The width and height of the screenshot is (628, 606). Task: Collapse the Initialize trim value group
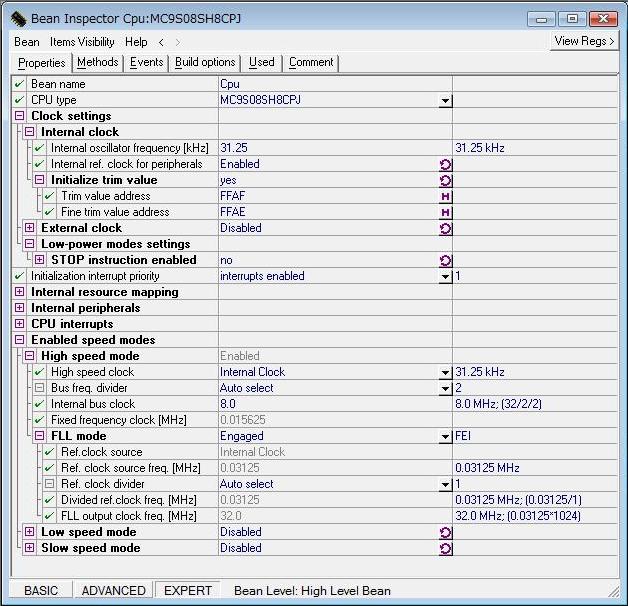pos(39,180)
